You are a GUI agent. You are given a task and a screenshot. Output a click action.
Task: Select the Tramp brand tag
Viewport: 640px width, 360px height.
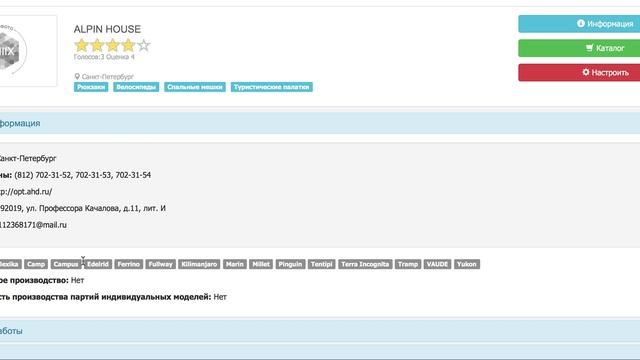[x=408, y=264]
